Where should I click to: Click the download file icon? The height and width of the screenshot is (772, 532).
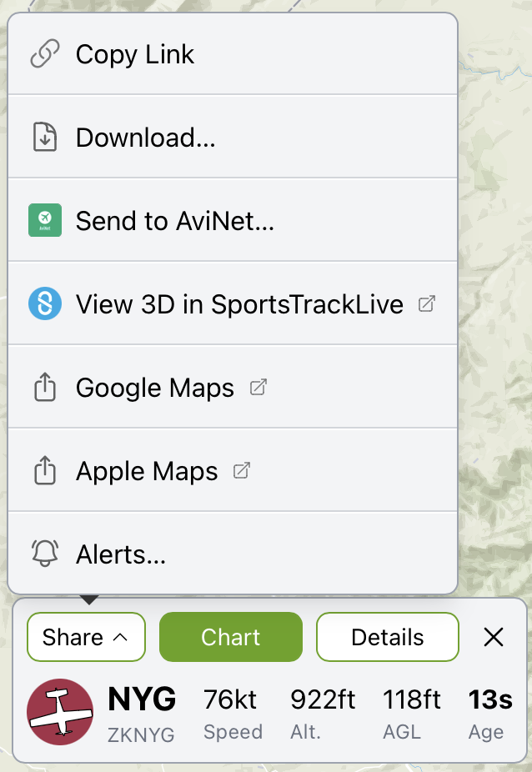click(44, 138)
